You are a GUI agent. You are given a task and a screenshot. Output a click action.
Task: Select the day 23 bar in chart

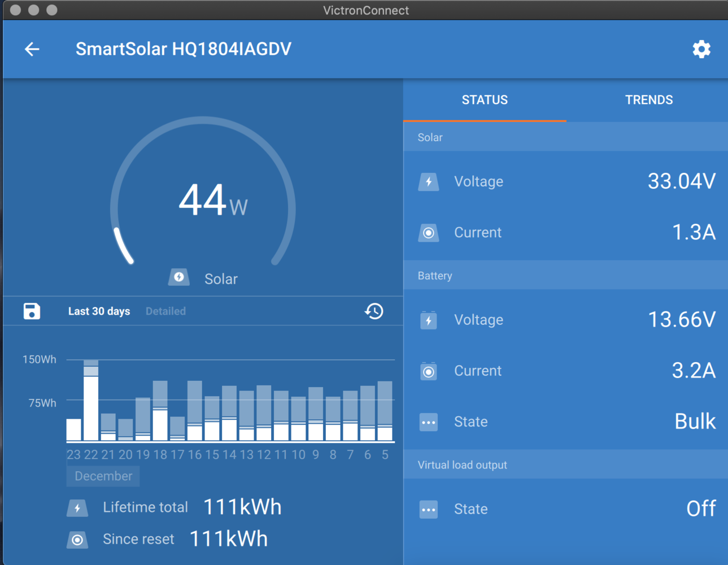point(73,429)
